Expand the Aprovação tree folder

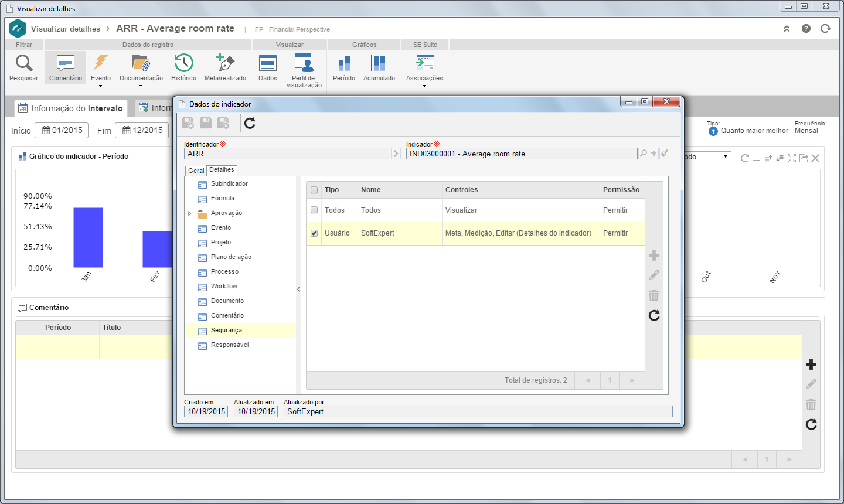point(190,213)
